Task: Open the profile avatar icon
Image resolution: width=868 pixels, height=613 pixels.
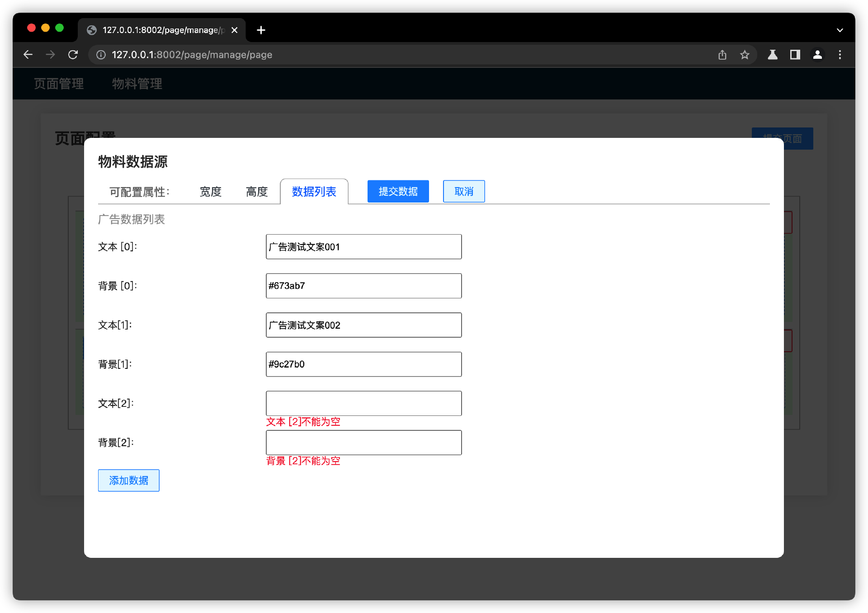Action: point(817,55)
